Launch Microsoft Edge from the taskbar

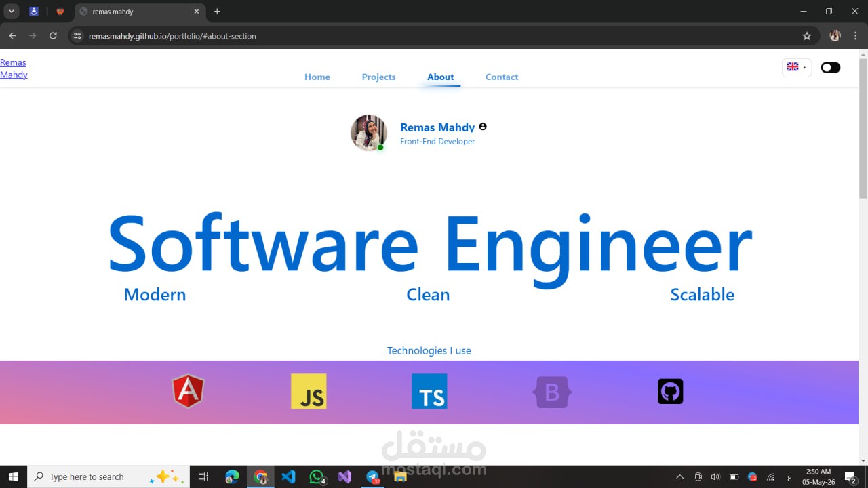pos(232,477)
